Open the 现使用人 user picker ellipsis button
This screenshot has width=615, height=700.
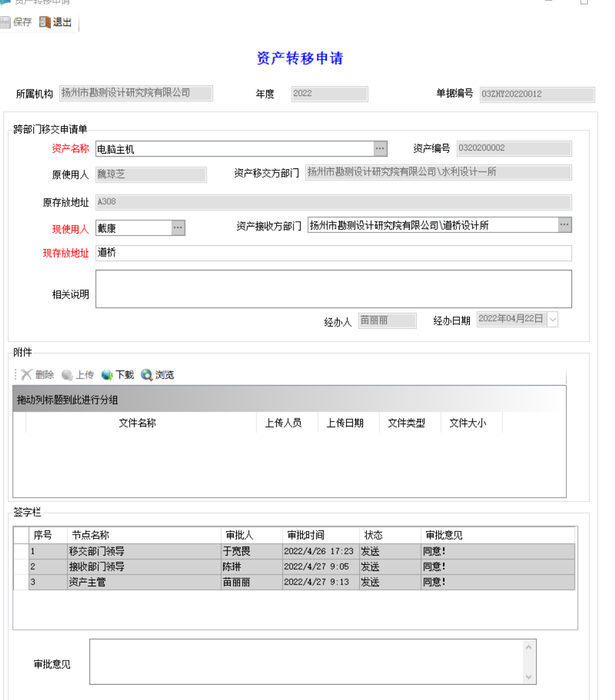(178, 227)
